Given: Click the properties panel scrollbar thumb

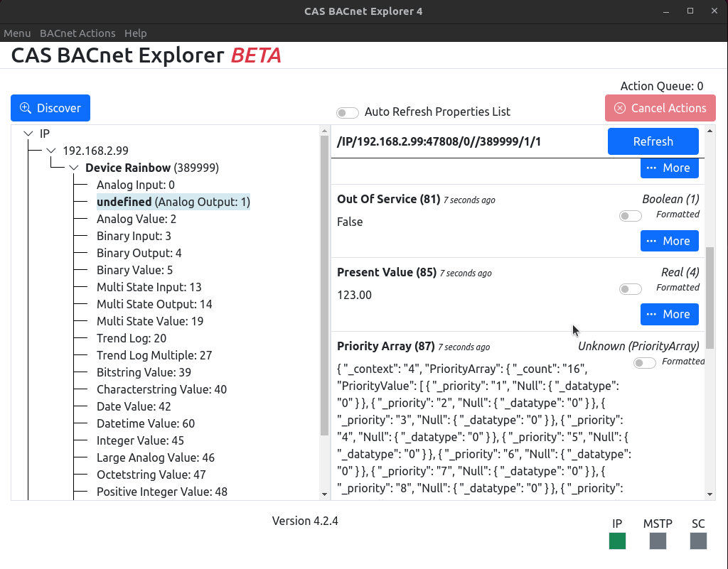Looking at the screenshot, I should 710,298.
